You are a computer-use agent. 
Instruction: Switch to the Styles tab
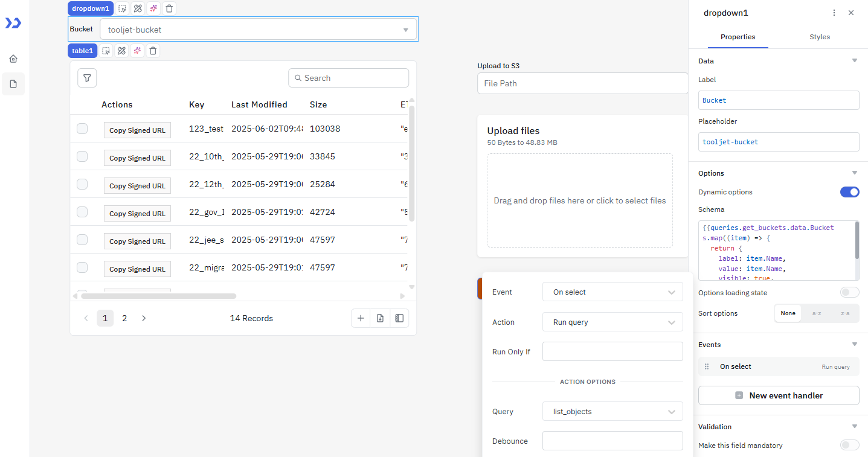click(x=819, y=37)
